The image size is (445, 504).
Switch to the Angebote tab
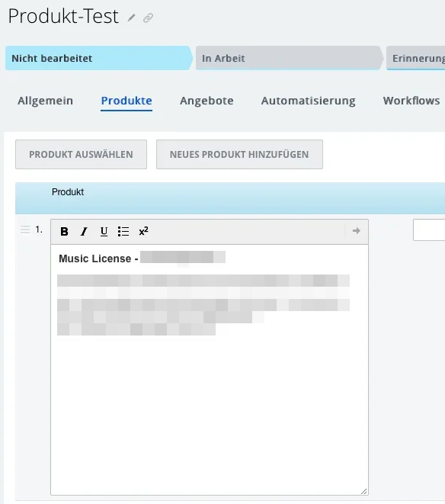click(206, 101)
